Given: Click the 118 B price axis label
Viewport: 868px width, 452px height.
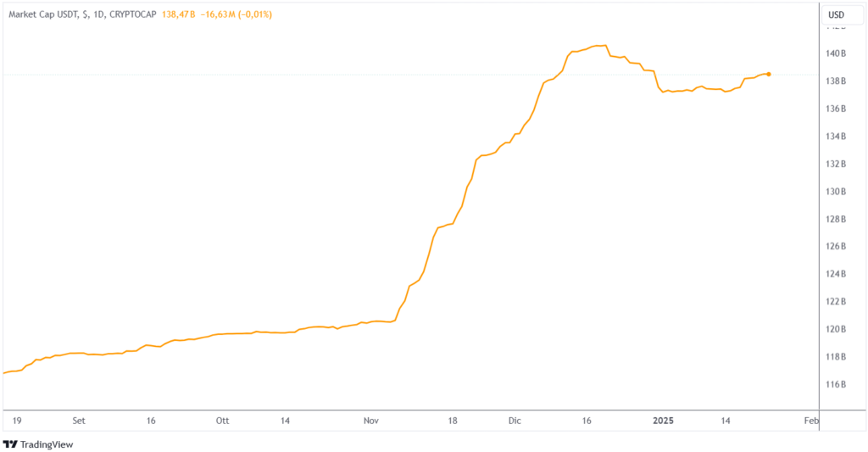Looking at the screenshot, I should point(836,357).
